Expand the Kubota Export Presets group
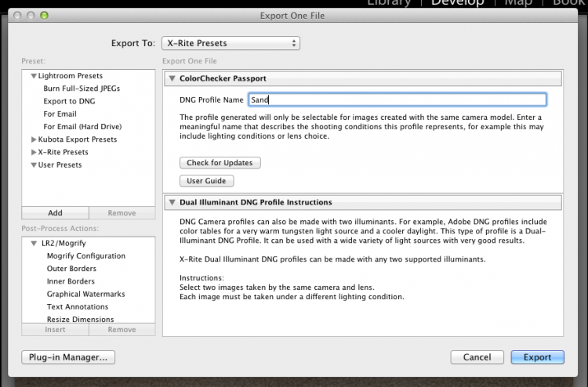The width and height of the screenshot is (588, 387). (34, 139)
